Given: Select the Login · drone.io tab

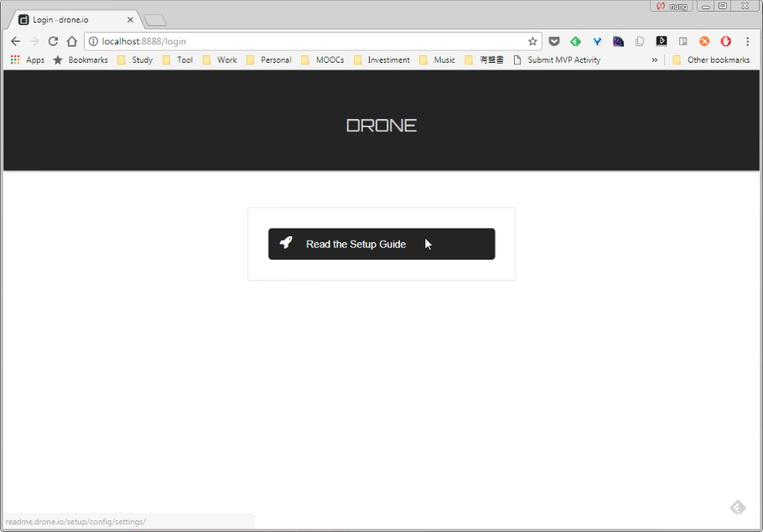Looking at the screenshot, I should coord(75,20).
